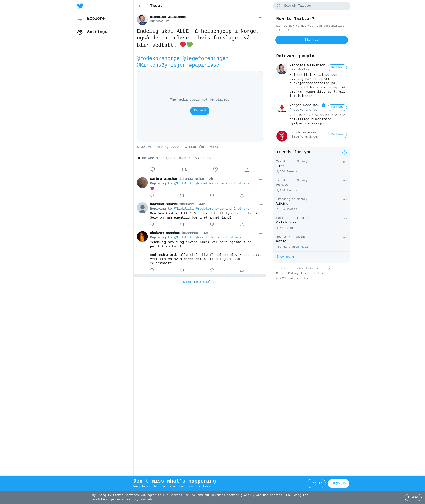
Task: Retweet the main tweet
Action: point(184,169)
